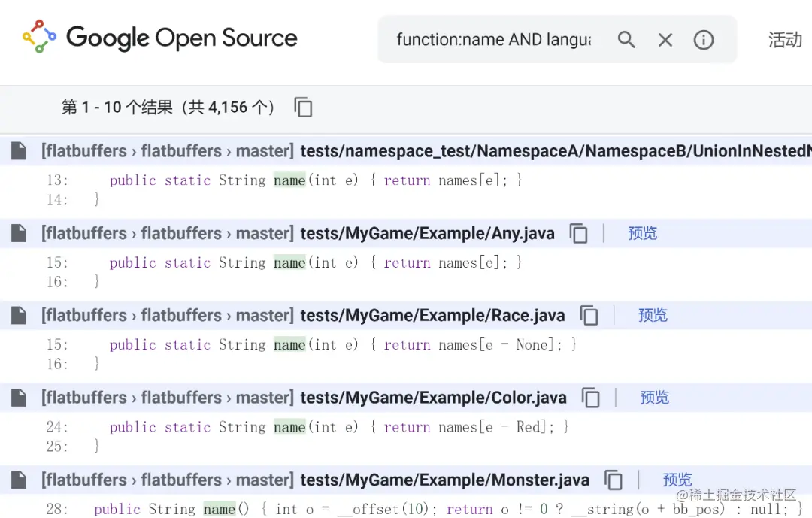Open 预览 preview for Color.java
This screenshot has height=518, width=812.
tap(654, 398)
